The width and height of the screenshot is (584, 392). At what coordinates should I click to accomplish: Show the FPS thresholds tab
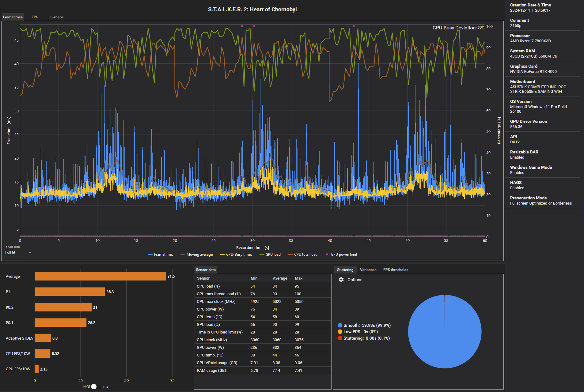coord(396,270)
